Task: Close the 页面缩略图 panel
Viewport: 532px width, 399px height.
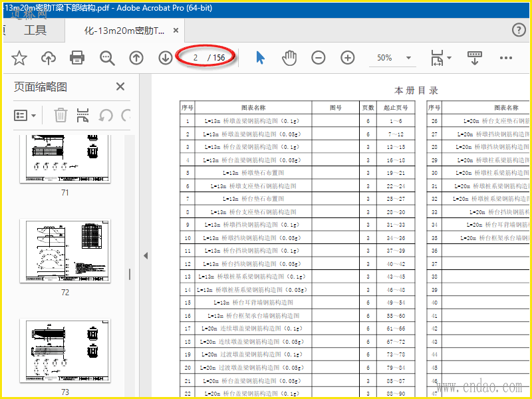Action: (x=120, y=86)
